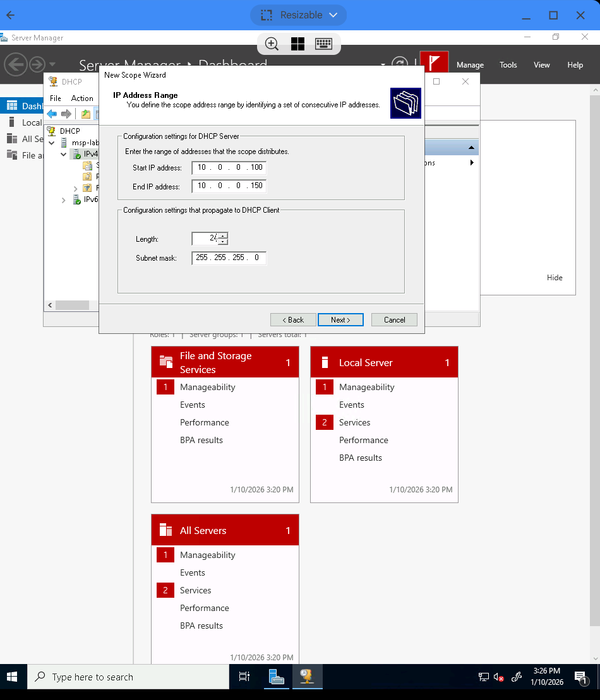Select the IPv6 node in the DHCP tree

(x=90, y=199)
